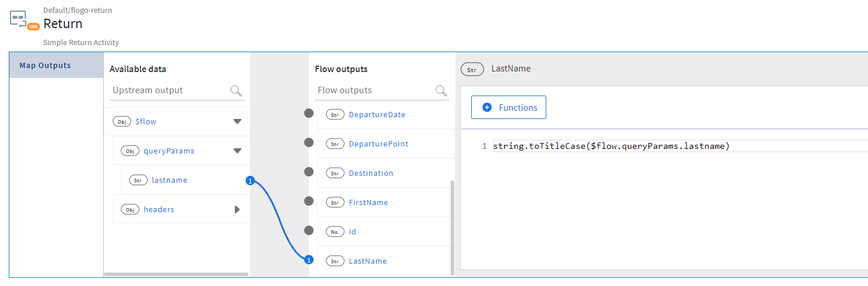This screenshot has height=286, width=868.
Task: Click the Flow outputs vertical scrollbar
Action: pyautogui.click(x=452, y=227)
